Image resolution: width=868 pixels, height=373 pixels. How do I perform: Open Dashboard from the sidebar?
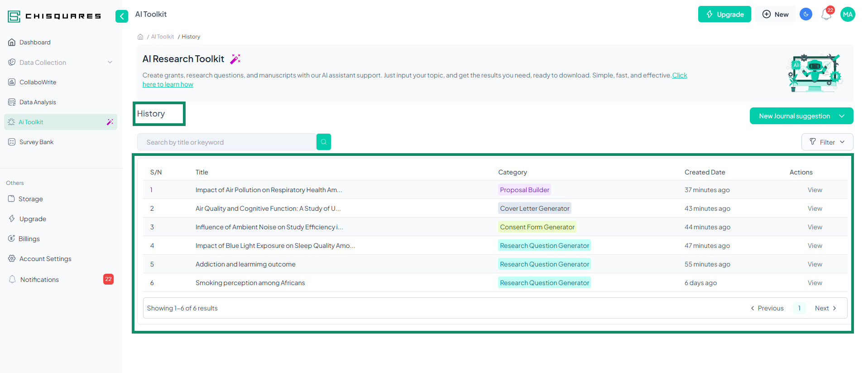click(35, 42)
